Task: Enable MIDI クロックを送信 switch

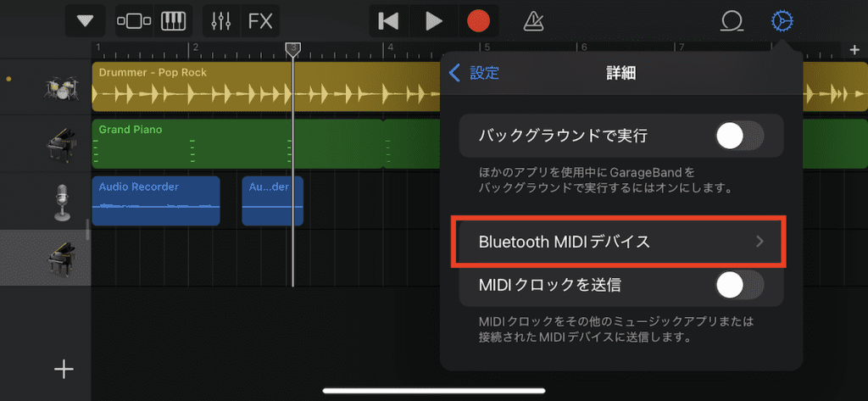Action: click(739, 286)
